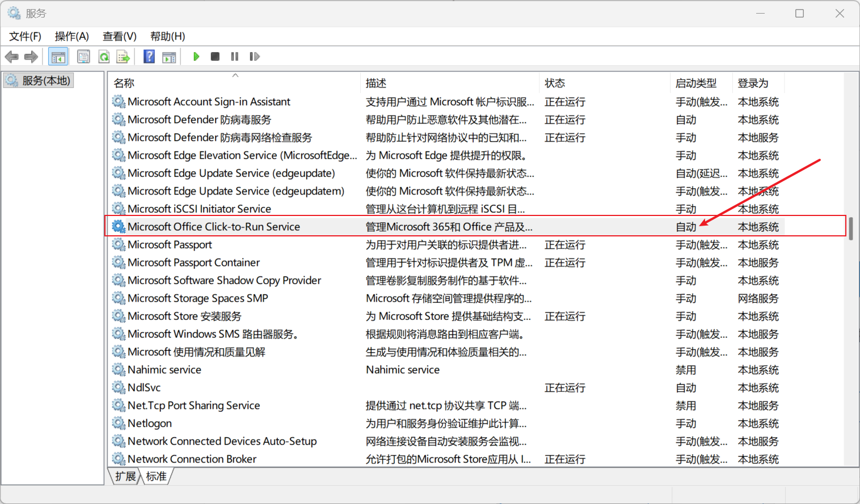Click gear icon beside Microsoft Software Shadow Copy Provider
860x504 pixels.
[x=118, y=280]
